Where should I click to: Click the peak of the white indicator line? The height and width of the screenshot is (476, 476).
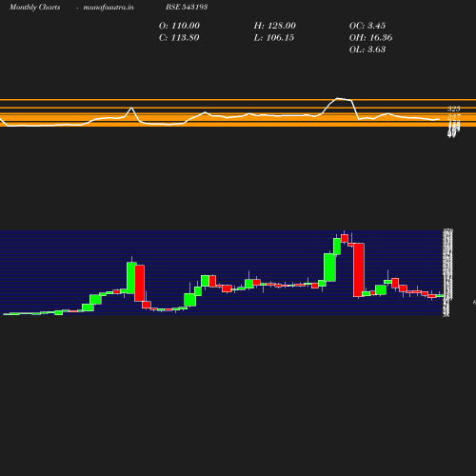[338, 98]
